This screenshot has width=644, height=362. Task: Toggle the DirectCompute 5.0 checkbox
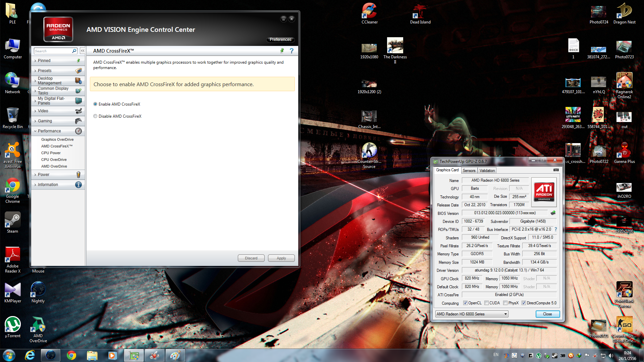coord(524,303)
